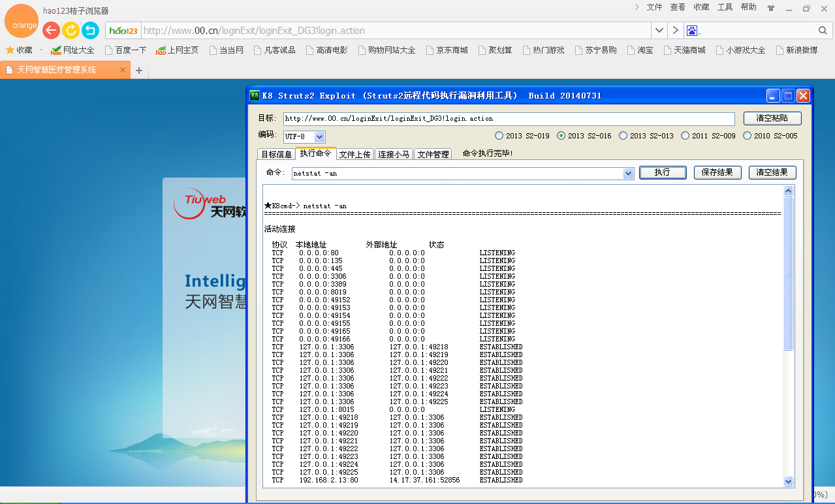Click the yellow refresh page icon
835x504 pixels.
tap(71, 30)
